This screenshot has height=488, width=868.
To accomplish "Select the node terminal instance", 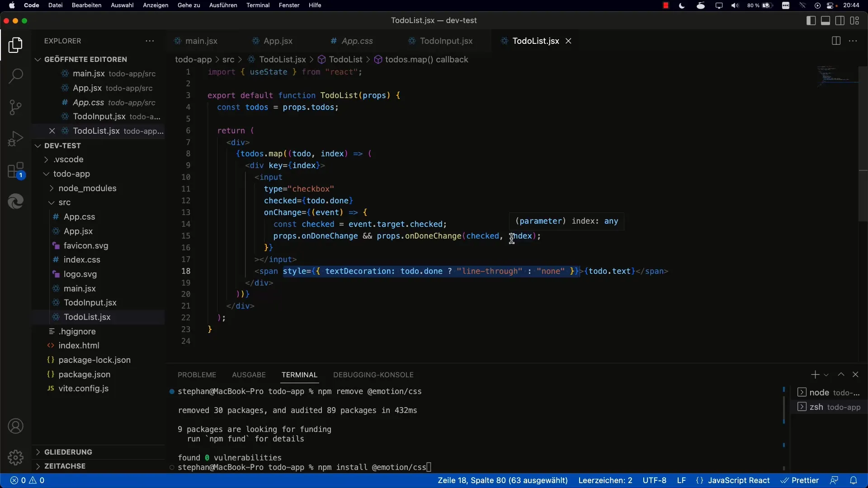I will click(829, 392).
